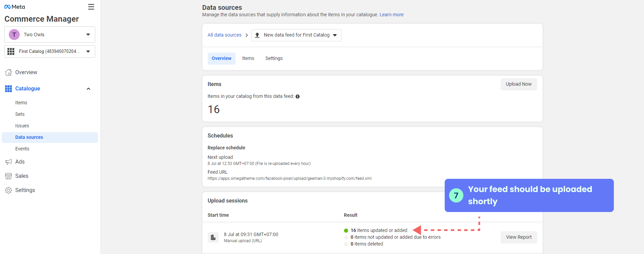644x254 pixels.
Task: Click the 0 items deleted result
Action: pyautogui.click(x=367, y=244)
